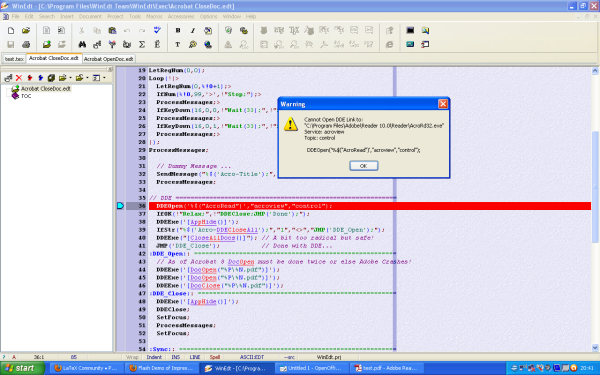Open the Search menu
Viewport: 600px width, 375px height.
click(47, 16)
